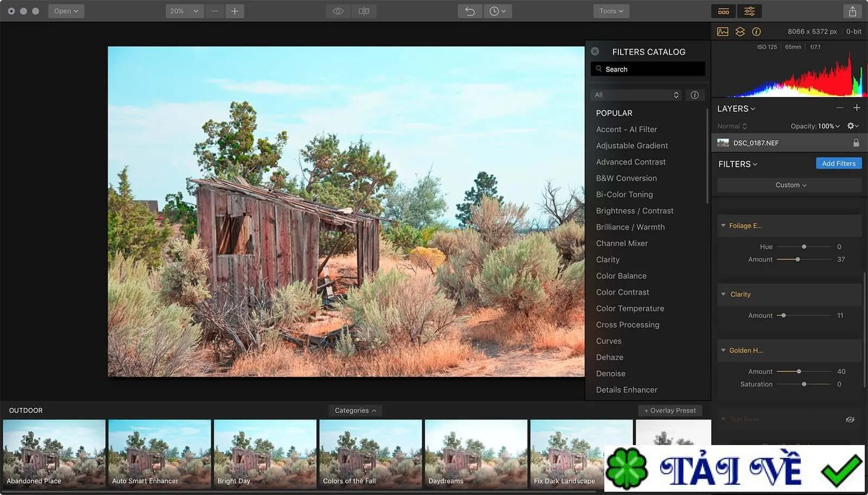
Task: Open the history clock dropdown
Action: tap(497, 11)
